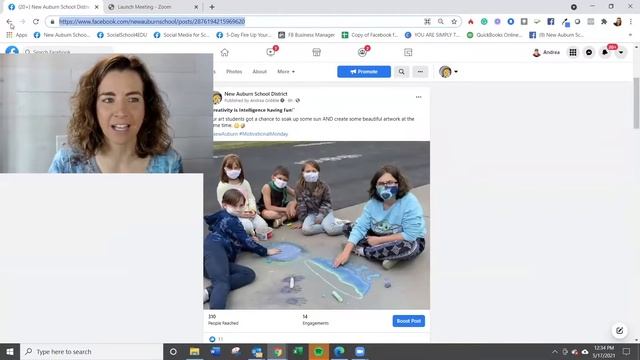Image resolution: width=640 pixels, height=360 pixels.
Task: Open Facebook Groups icon
Action: pos(362,52)
